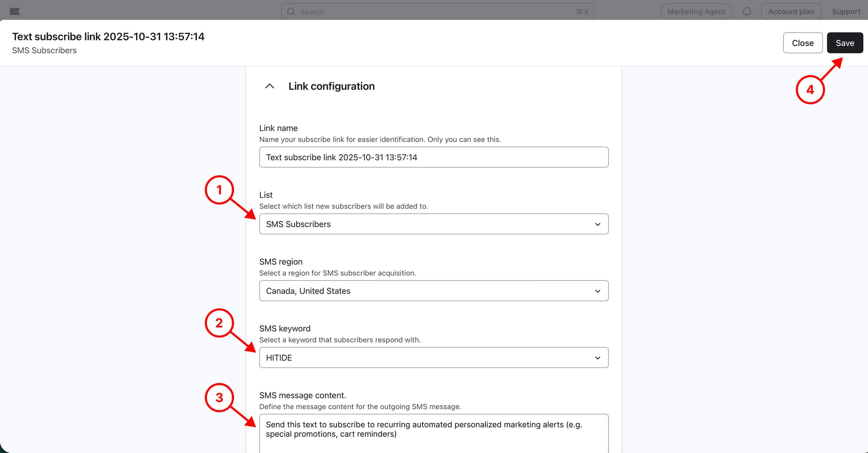
Task: Open the Support menu item
Action: (x=846, y=11)
